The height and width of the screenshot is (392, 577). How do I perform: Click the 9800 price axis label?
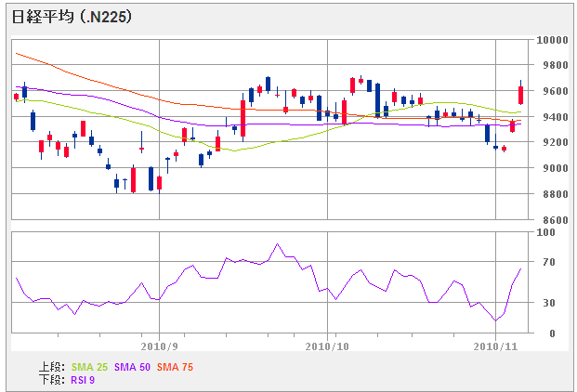[x=556, y=65]
